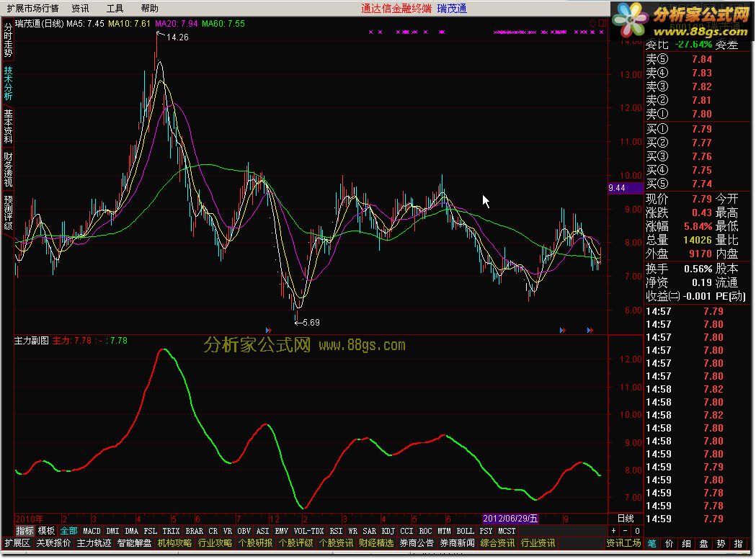The image size is (756, 559).
Task: Select the 盘 tab
Action: (703, 544)
